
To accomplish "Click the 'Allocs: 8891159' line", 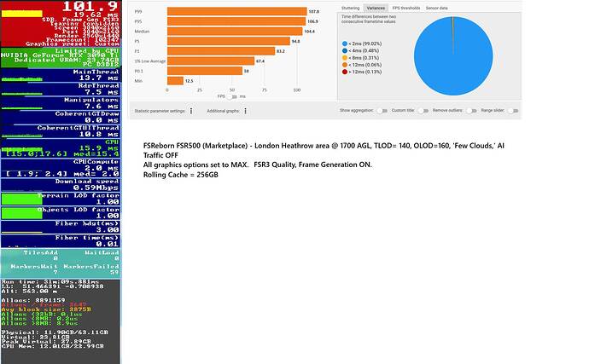I will (33, 300).
